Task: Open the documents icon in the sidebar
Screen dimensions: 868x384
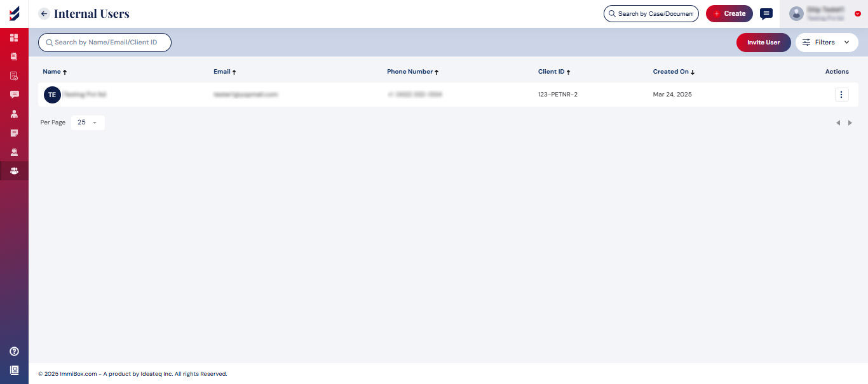Action: coord(14,56)
